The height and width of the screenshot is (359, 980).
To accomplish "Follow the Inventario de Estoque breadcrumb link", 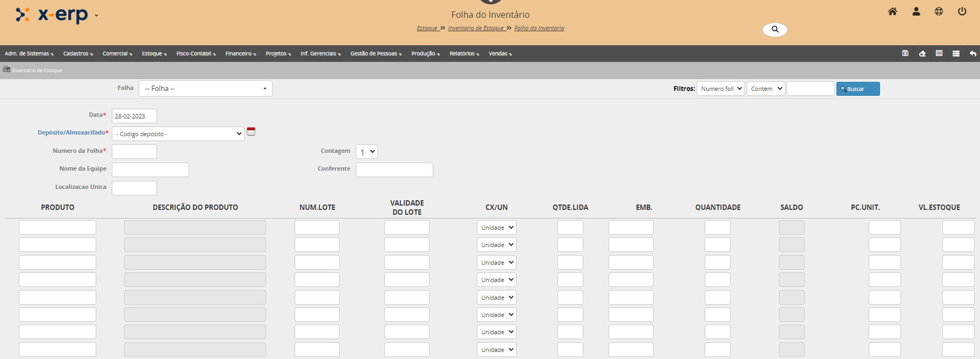I will 476,29.
